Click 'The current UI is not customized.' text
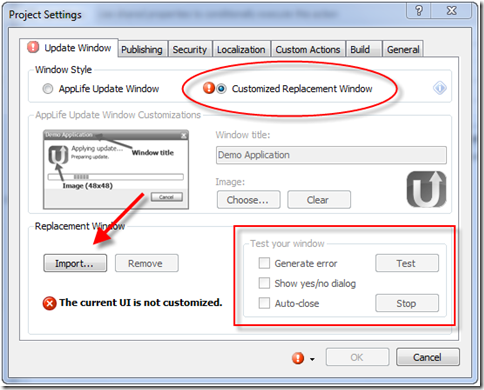 tap(141, 303)
